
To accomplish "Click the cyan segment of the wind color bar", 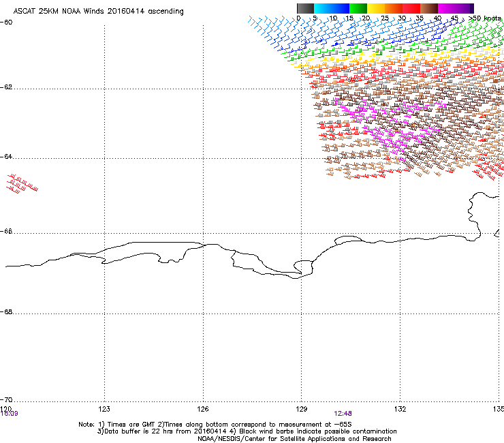I will pos(323,8).
